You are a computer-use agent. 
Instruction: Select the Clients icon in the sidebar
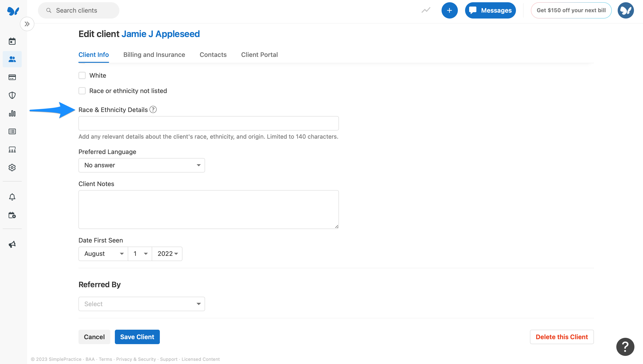[x=12, y=59]
